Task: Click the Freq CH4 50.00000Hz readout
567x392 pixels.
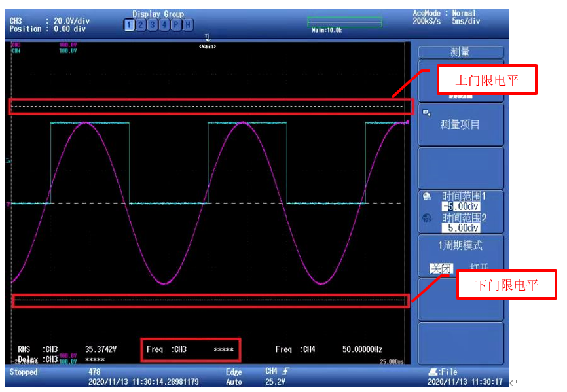Action: (x=328, y=349)
